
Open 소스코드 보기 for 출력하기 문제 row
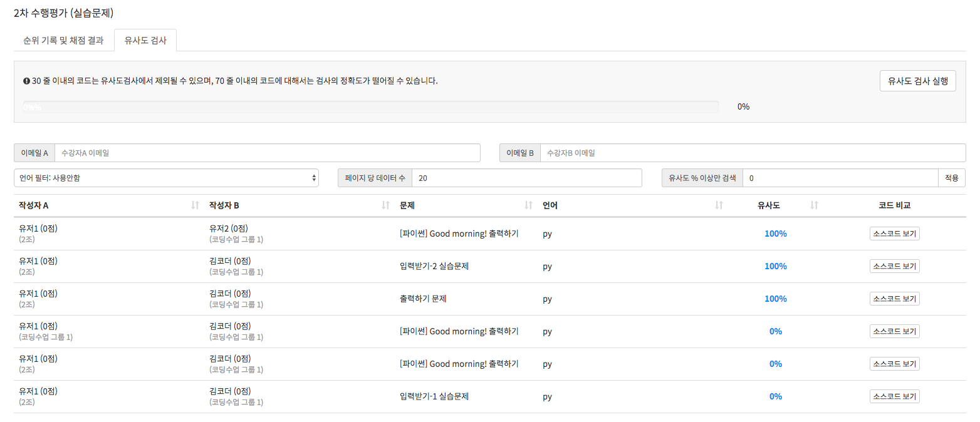[894, 299]
